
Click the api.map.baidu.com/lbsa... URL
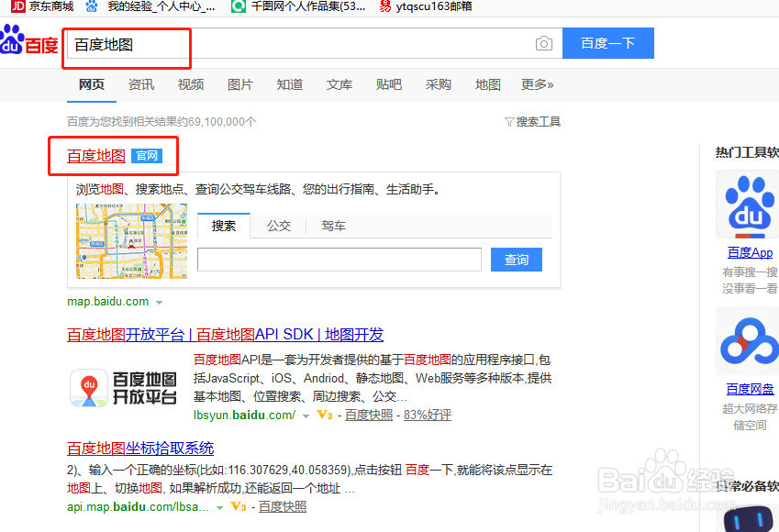pos(139,506)
